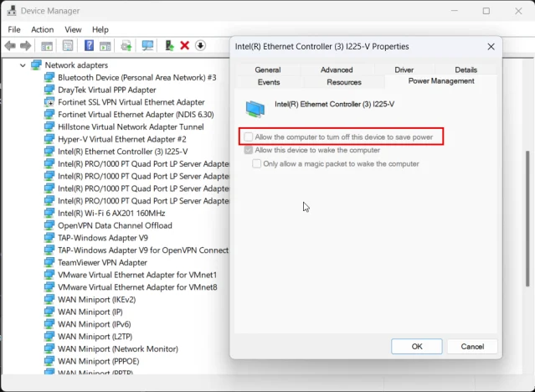Click the icon for VMware VMnet1 adapter
The width and height of the screenshot is (535, 392).
coord(49,275)
